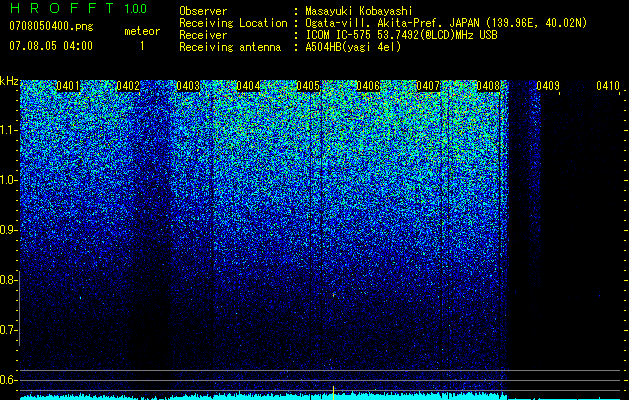Screen dimensions: 629x400
Task: Click the meteor count value 1
Action: [142, 46]
